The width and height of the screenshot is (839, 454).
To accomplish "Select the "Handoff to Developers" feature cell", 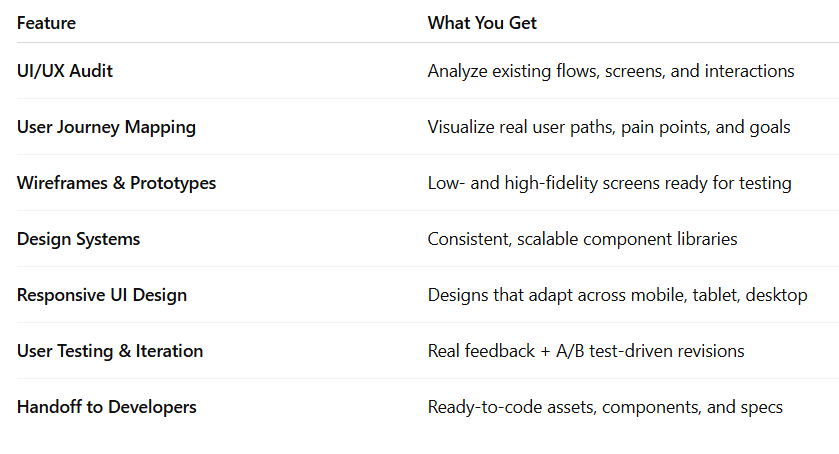I will pos(106,407).
